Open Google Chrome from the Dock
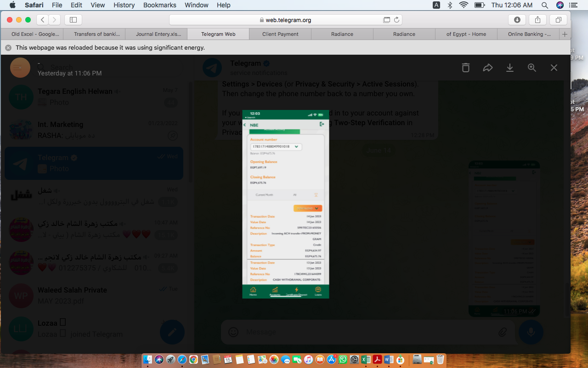The height and width of the screenshot is (368, 588). (x=193, y=360)
